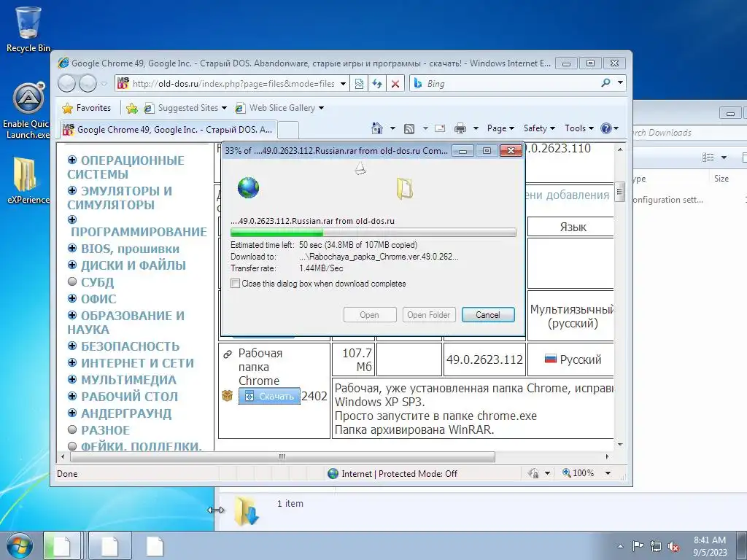The image size is (747, 560).
Task: Cancel the file download
Action: pos(488,315)
